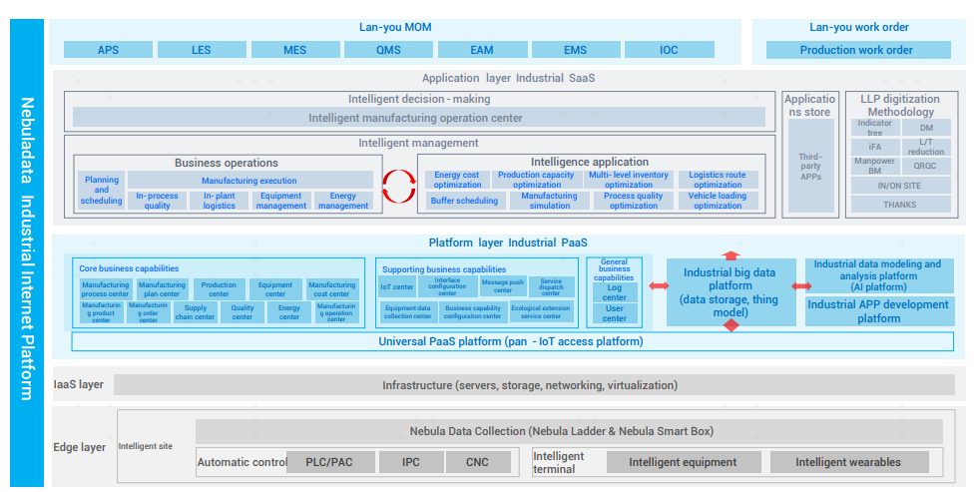The image size is (980, 492).
Task: Click the IN/ON SITE box
Action: pos(900,185)
